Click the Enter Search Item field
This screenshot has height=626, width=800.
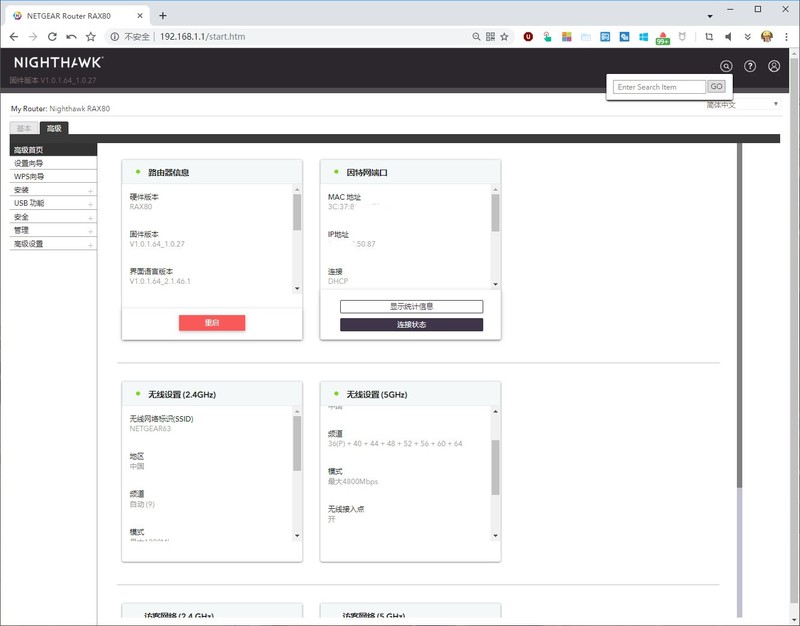click(x=659, y=87)
